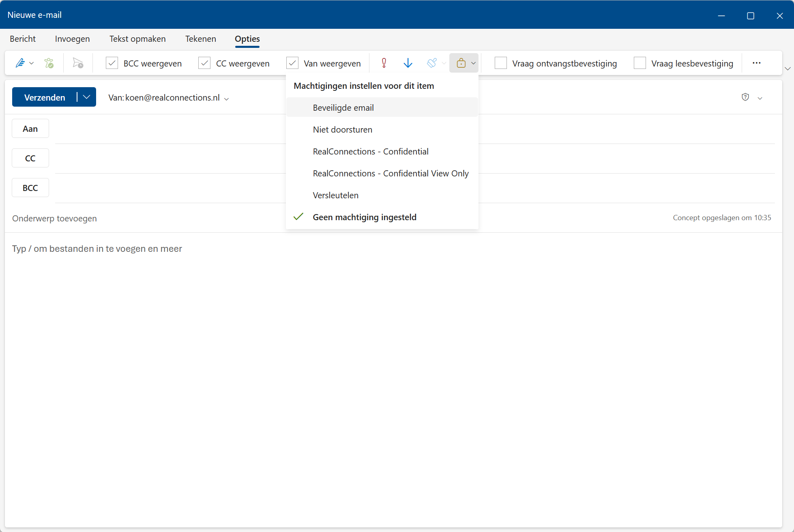Click the shield help icon
The image size is (794, 532).
745,97
